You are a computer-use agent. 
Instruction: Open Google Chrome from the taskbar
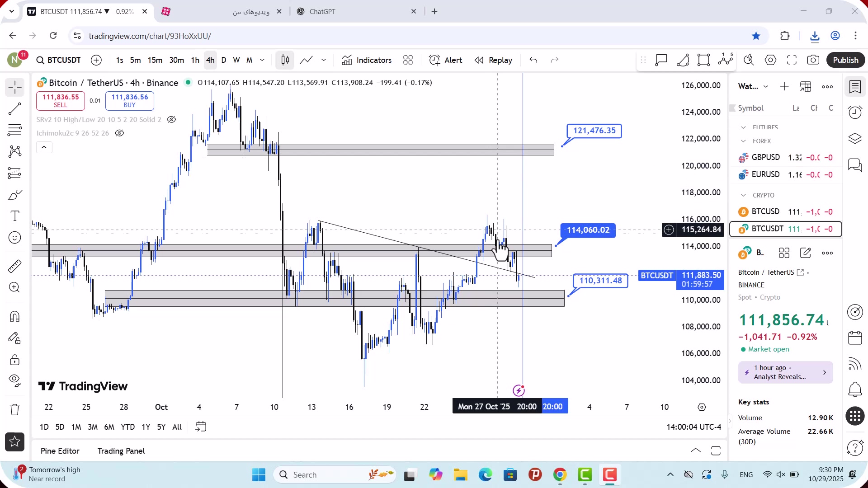[560, 475]
